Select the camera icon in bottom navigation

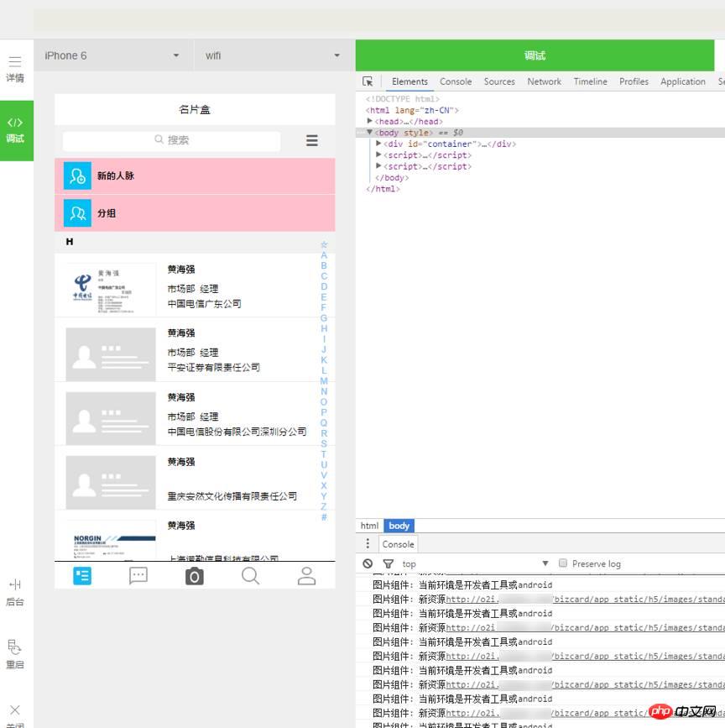click(194, 576)
